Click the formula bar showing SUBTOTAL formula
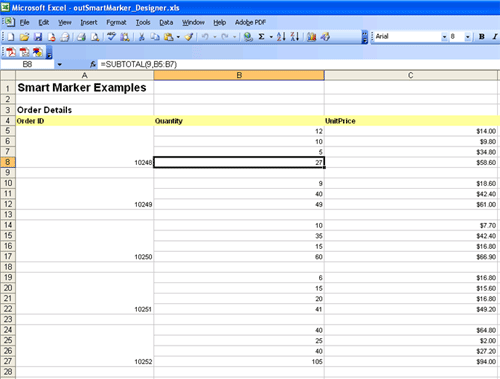The height and width of the screenshot is (379, 500). [x=298, y=64]
